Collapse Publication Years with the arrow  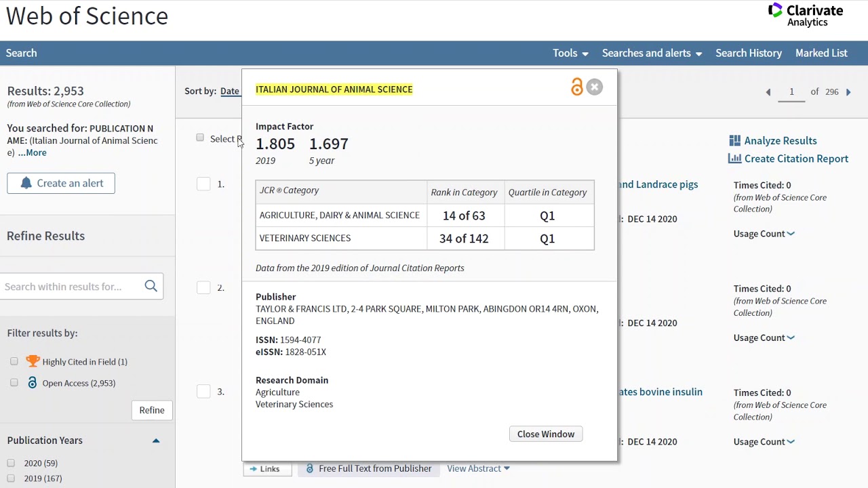(156, 441)
